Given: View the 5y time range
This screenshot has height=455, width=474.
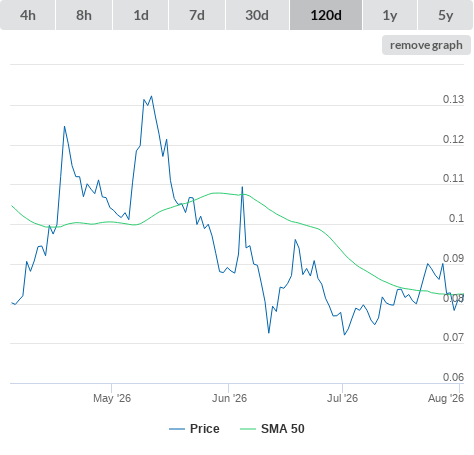Looking at the screenshot, I should (x=445, y=15).
